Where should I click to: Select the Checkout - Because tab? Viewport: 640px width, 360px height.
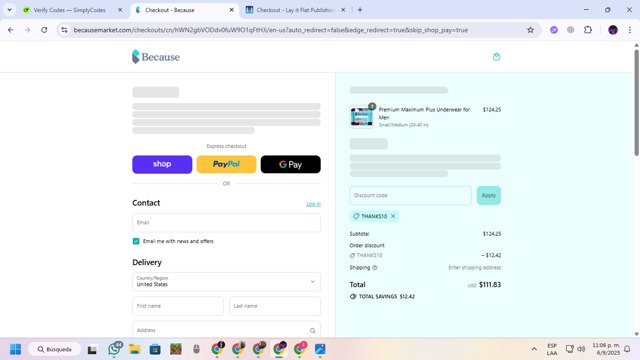tap(170, 10)
